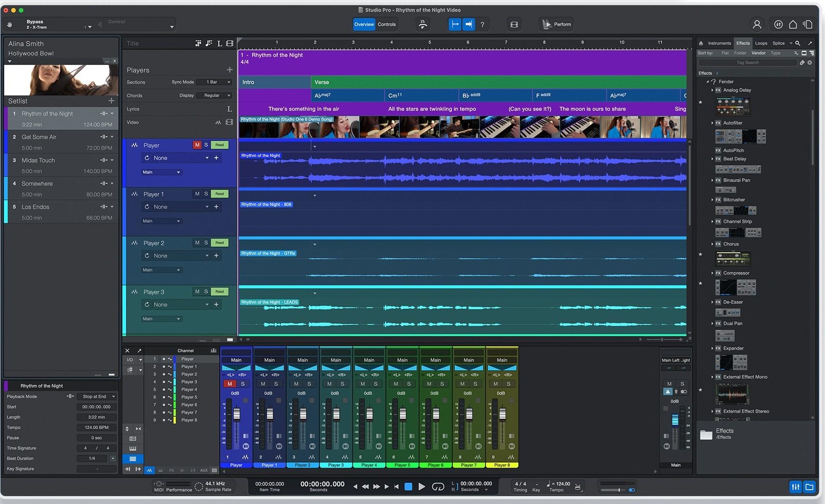Select the audio waveform icon in the mixer bar

[150, 470]
